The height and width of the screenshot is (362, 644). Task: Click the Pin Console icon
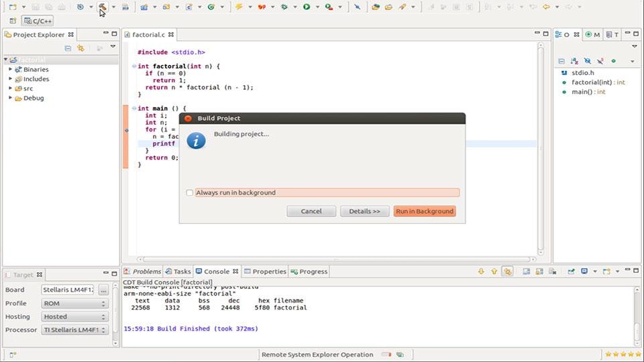coord(571,271)
